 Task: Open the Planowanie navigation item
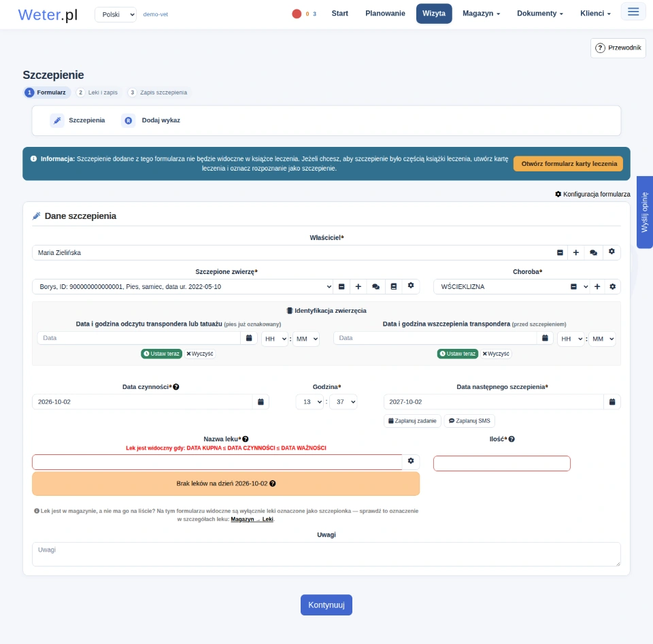point(385,14)
